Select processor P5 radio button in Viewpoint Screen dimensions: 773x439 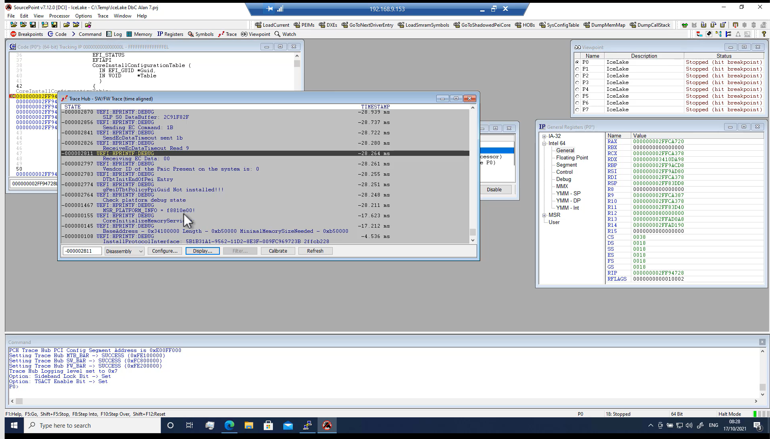[x=577, y=96]
